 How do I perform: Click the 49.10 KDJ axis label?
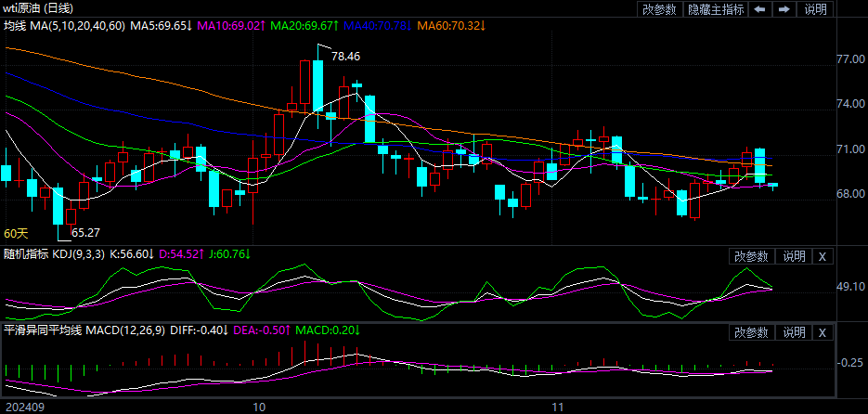pos(849,287)
